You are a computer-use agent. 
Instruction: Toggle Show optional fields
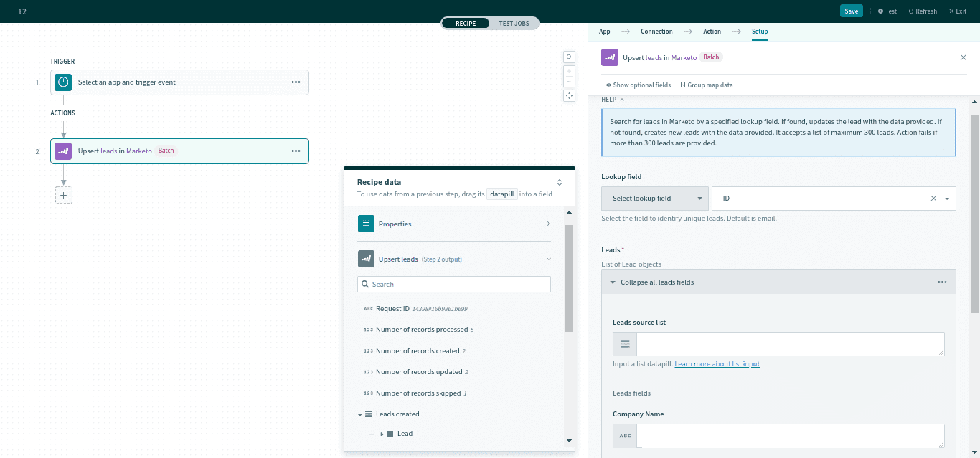(x=638, y=85)
